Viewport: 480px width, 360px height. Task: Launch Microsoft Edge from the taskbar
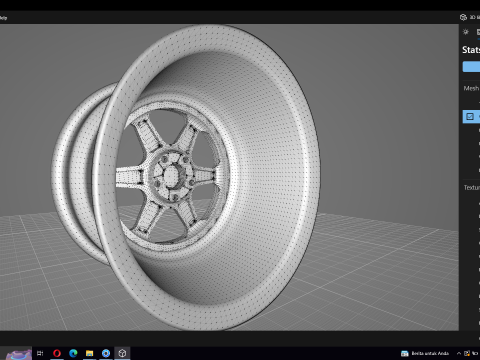point(73,353)
